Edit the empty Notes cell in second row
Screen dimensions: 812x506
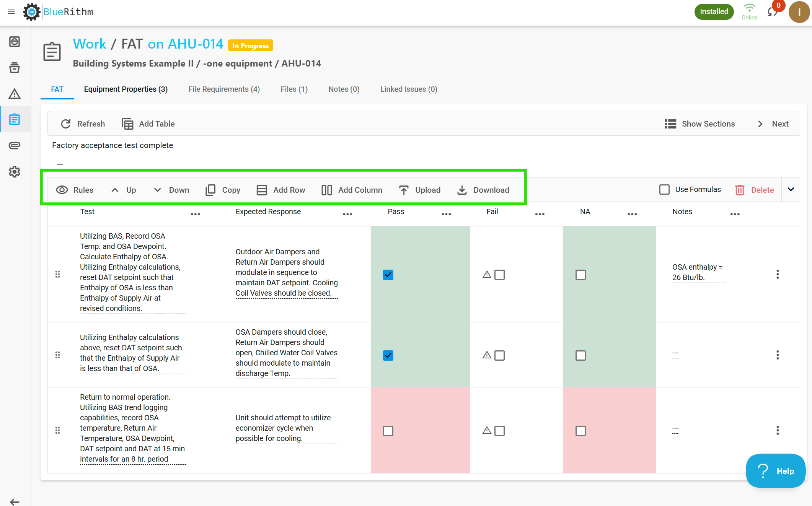[x=675, y=355]
